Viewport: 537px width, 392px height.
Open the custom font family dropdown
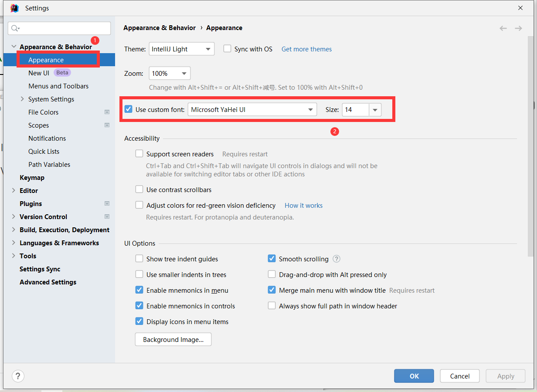(252, 110)
